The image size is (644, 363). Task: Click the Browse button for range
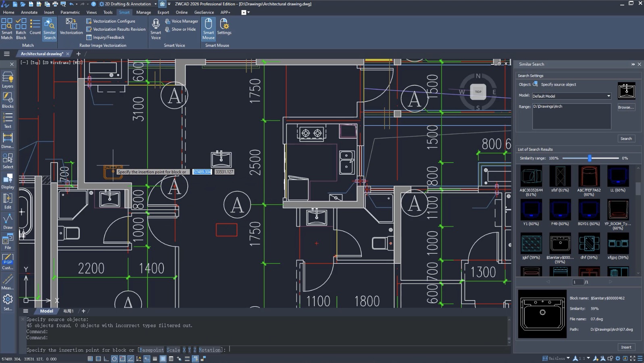coord(626,107)
